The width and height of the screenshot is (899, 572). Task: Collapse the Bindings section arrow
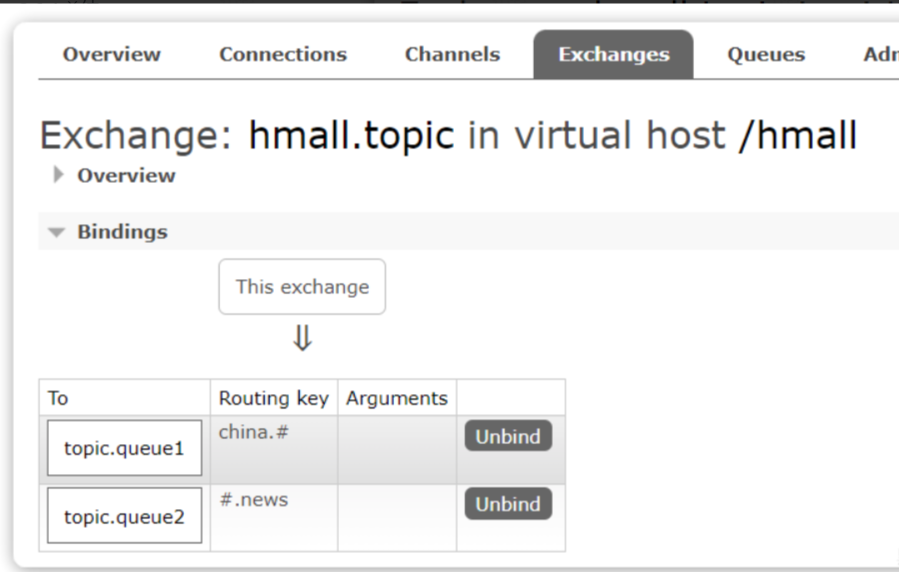pyautogui.click(x=57, y=232)
